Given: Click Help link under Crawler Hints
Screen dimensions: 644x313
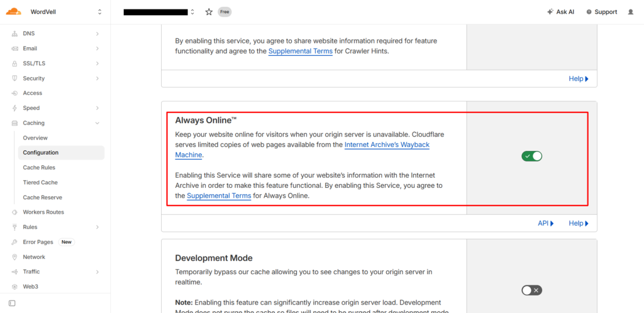Looking at the screenshot, I should click(x=579, y=79).
